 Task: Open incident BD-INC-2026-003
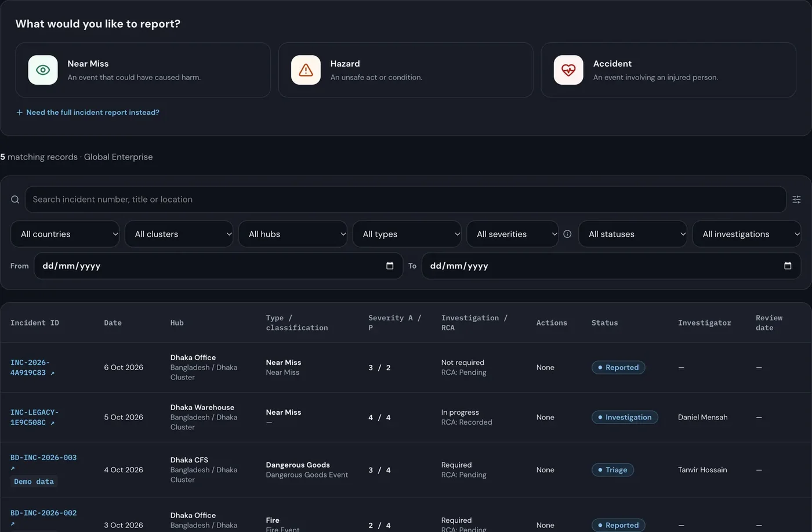coord(43,458)
